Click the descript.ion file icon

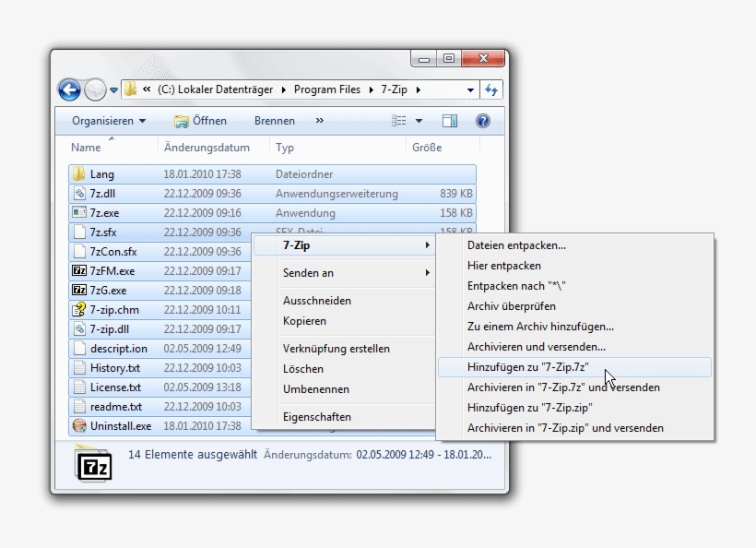tap(79, 349)
